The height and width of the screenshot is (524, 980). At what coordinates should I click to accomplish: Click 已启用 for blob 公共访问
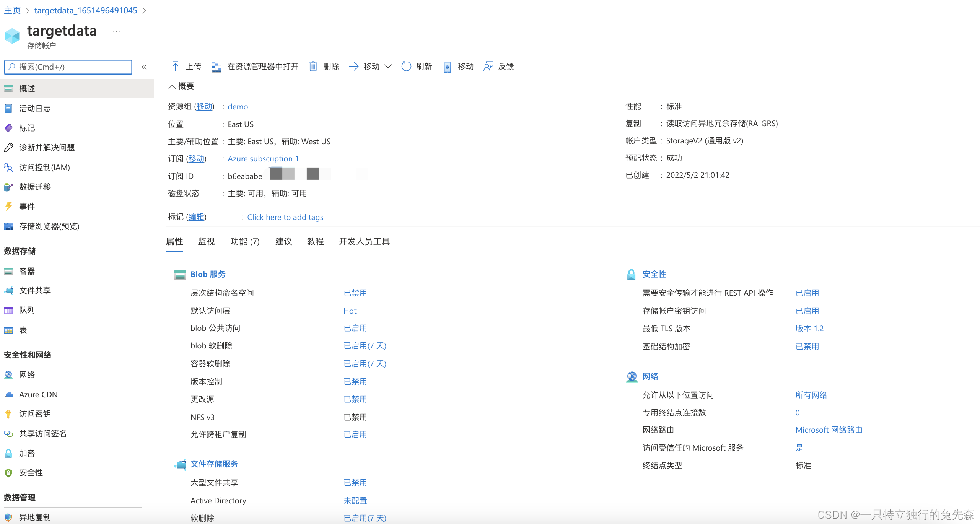click(355, 328)
